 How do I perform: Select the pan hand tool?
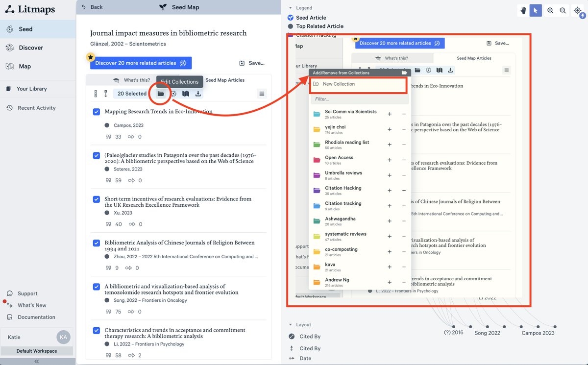(x=523, y=10)
